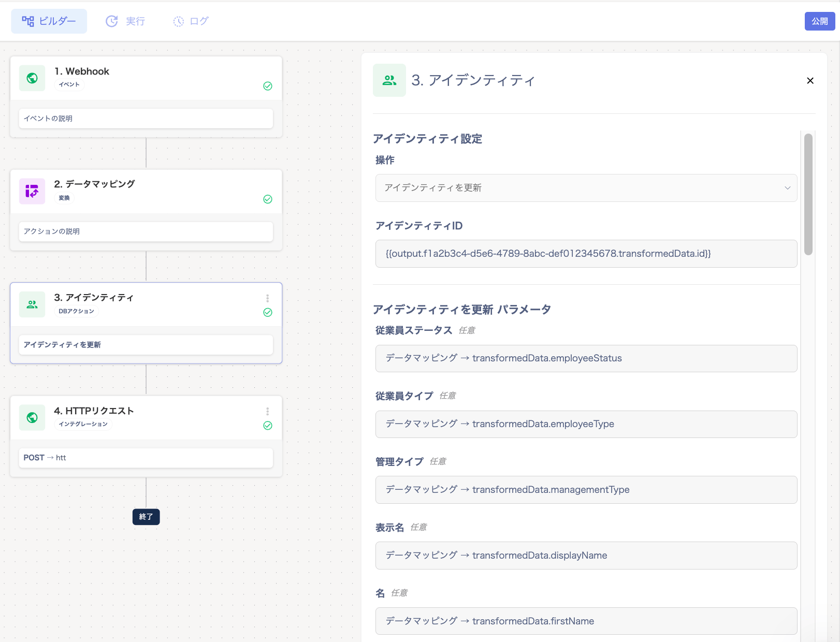Click the detail panel vertical scrollbar

808,194
